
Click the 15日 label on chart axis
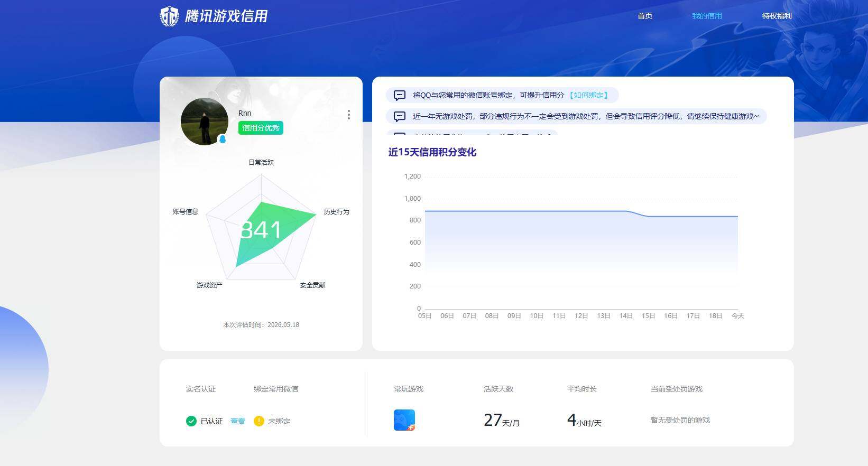tap(648, 316)
